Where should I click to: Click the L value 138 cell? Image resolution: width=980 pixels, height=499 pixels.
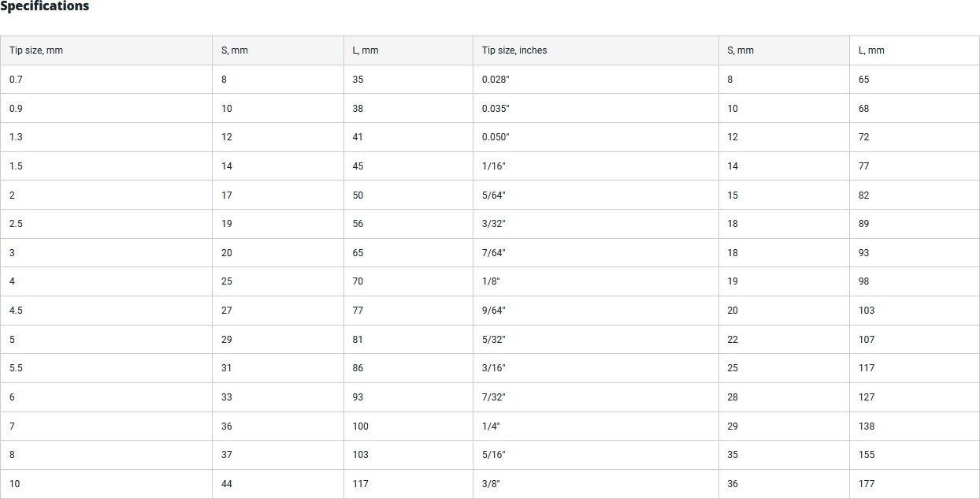(915, 426)
